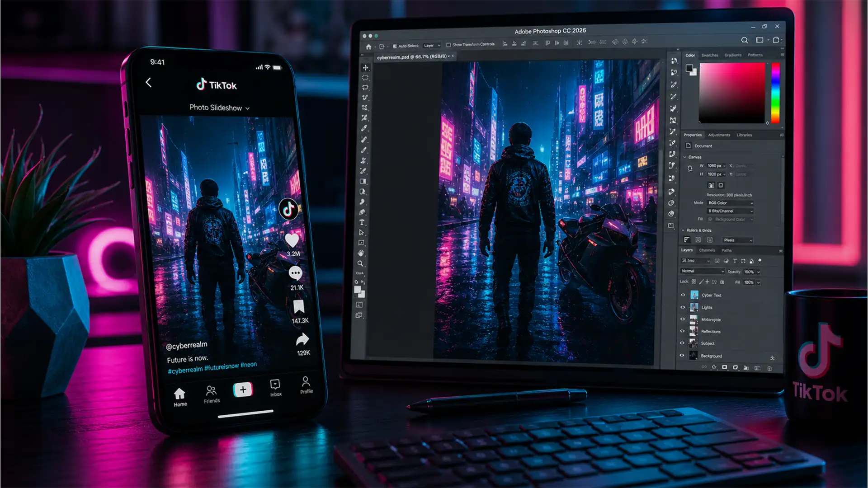This screenshot has width=868, height=488.
Task: Tap the heart like icon on TikTok
Action: tap(292, 240)
